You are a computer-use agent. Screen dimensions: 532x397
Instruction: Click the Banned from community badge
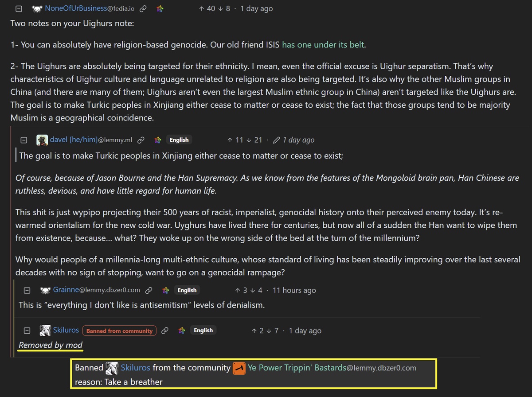[119, 331]
